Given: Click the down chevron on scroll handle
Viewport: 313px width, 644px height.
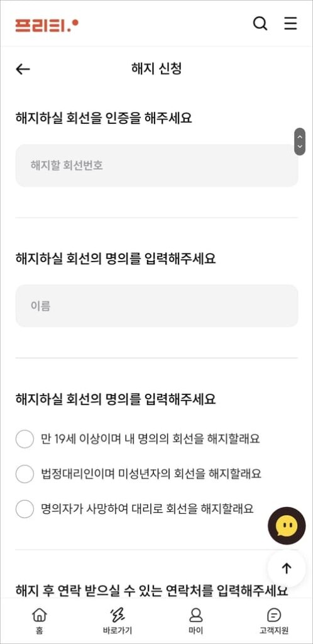Looking at the screenshot, I should point(300,146).
